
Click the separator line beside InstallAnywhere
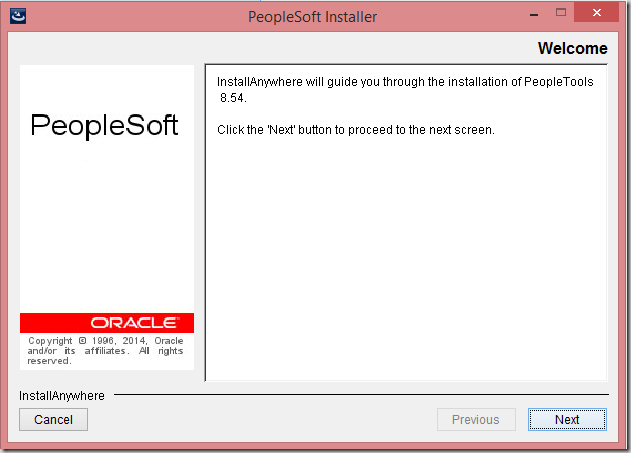click(361, 395)
